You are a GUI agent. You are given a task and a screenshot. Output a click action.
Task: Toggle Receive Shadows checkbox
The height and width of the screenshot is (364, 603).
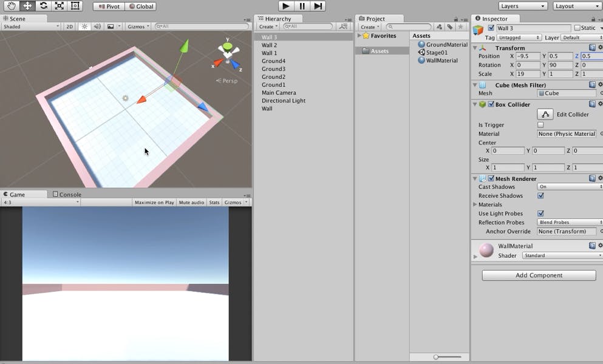540,195
